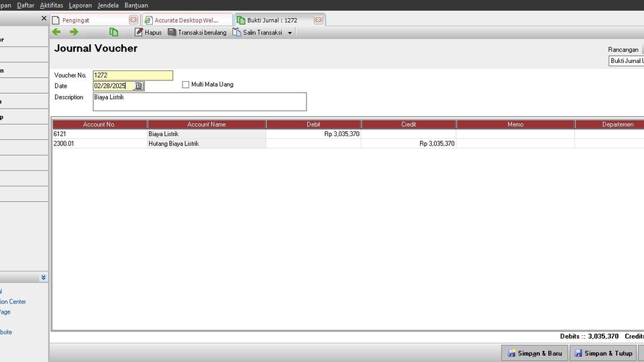This screenshot has height=362, width=644.
Task: Click the green forward arrow icon
Action: pyautogui.click(x=74, y=32)
